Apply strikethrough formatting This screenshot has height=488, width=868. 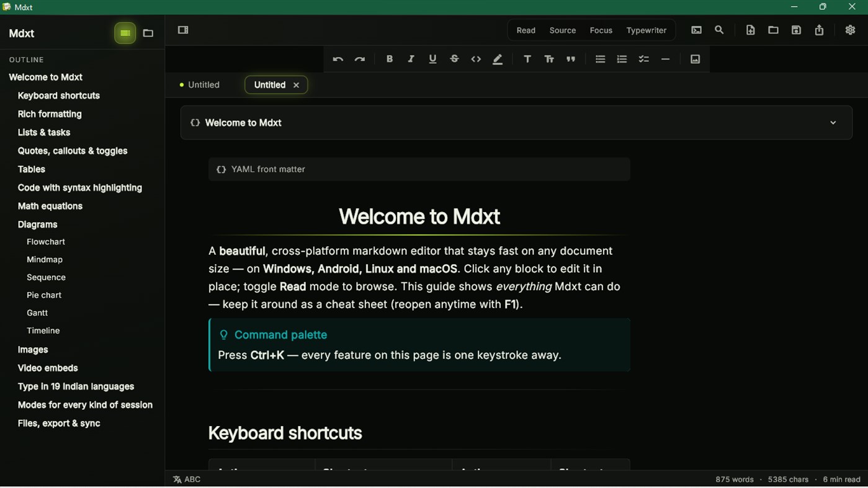click(454, 60)
